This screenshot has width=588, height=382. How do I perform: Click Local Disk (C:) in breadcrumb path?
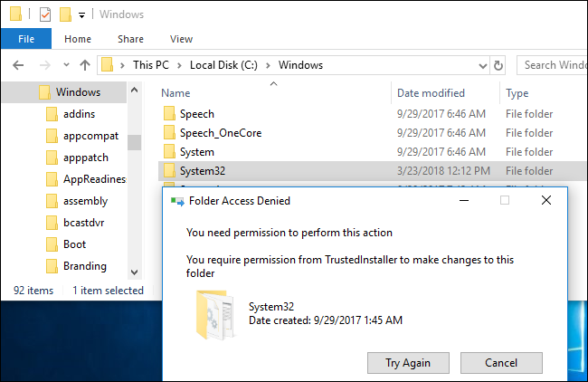click(222, 65)
